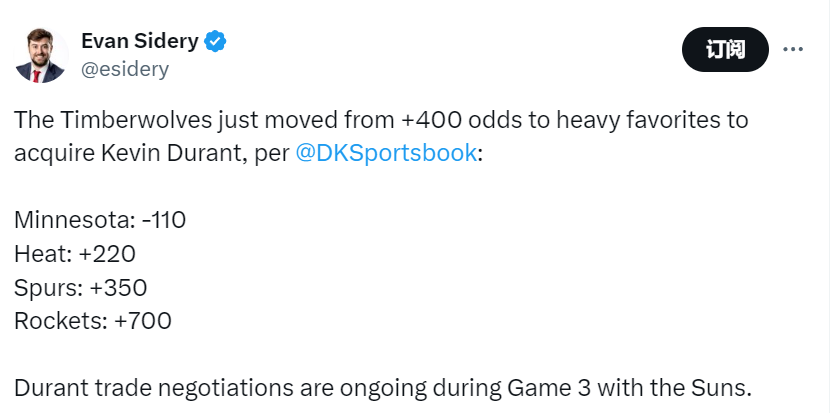The width and height of the screenshot is (832, 413).
Task: Open the @esidery handle link
Action: point(125,70)
